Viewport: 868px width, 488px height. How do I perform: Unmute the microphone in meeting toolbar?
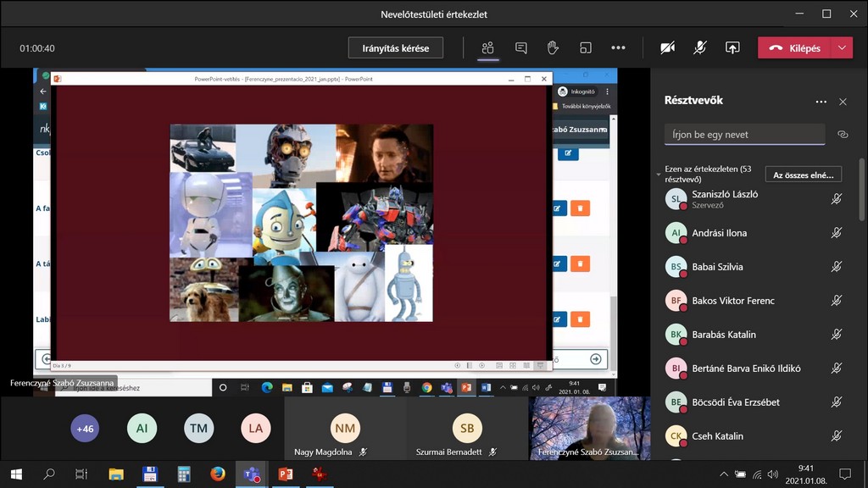(x=699, y=48)
